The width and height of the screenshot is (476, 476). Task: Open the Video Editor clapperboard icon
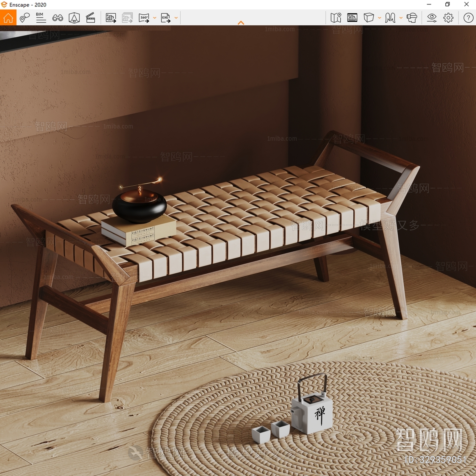point(90,18)
